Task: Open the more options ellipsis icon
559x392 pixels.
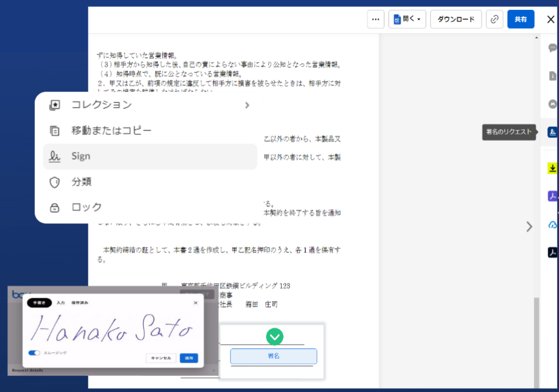Action: 376,19
